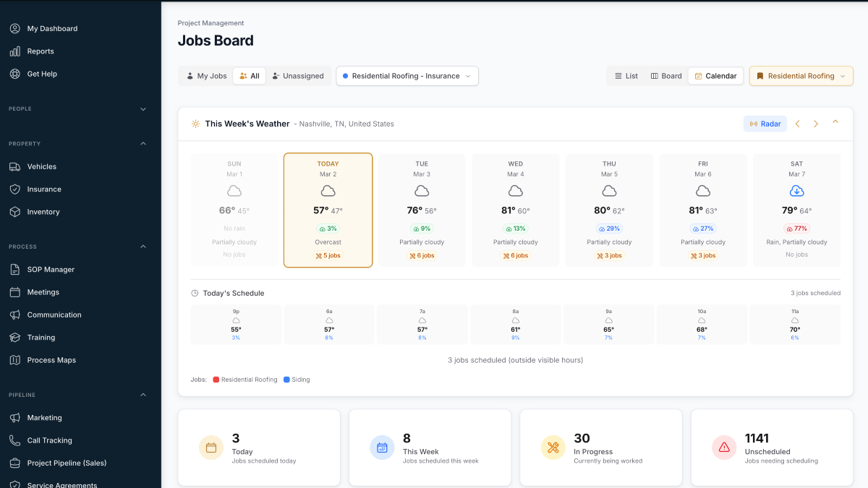Select the All jobs filter
Screen dimensions: 868x488
click(249, 75)
